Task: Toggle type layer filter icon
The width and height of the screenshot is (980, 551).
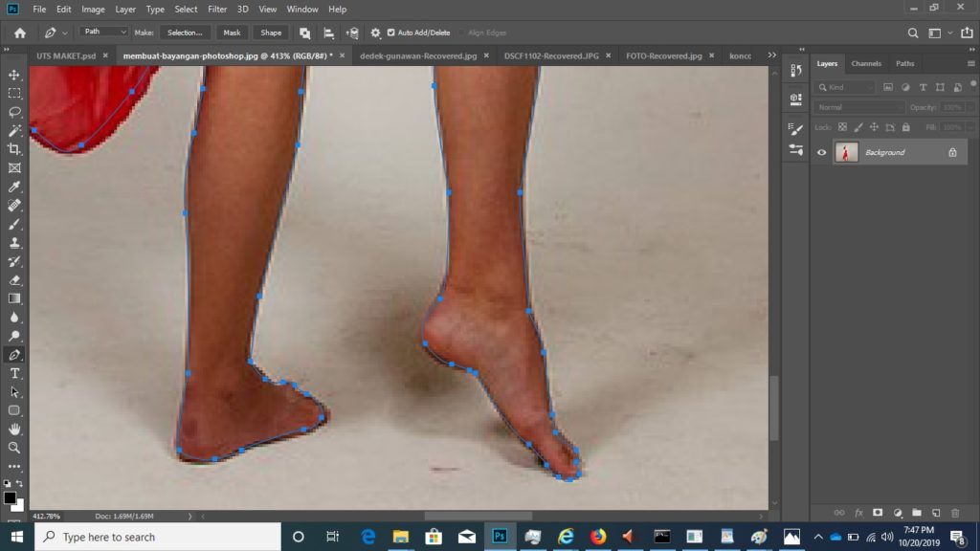Action: (923, 87)
